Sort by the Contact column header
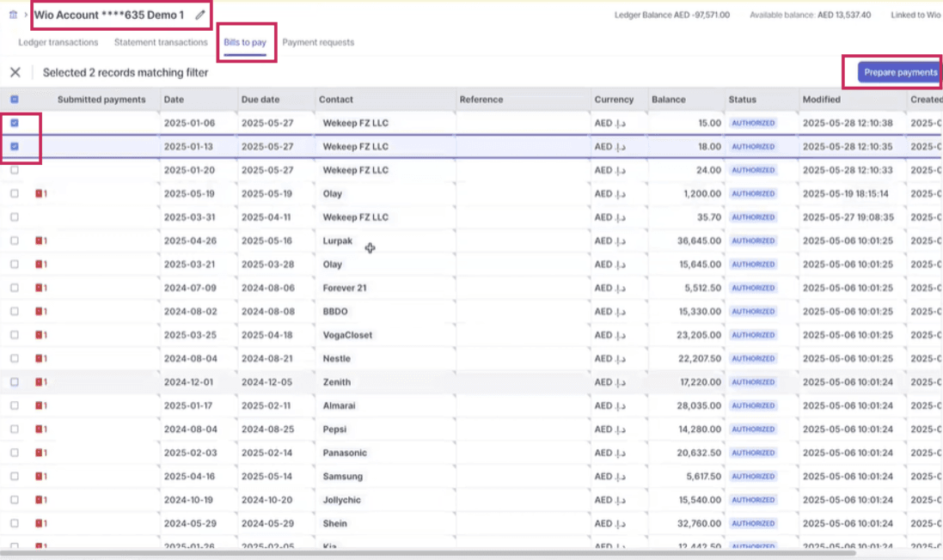943x560 pixels. pos(335,99)
